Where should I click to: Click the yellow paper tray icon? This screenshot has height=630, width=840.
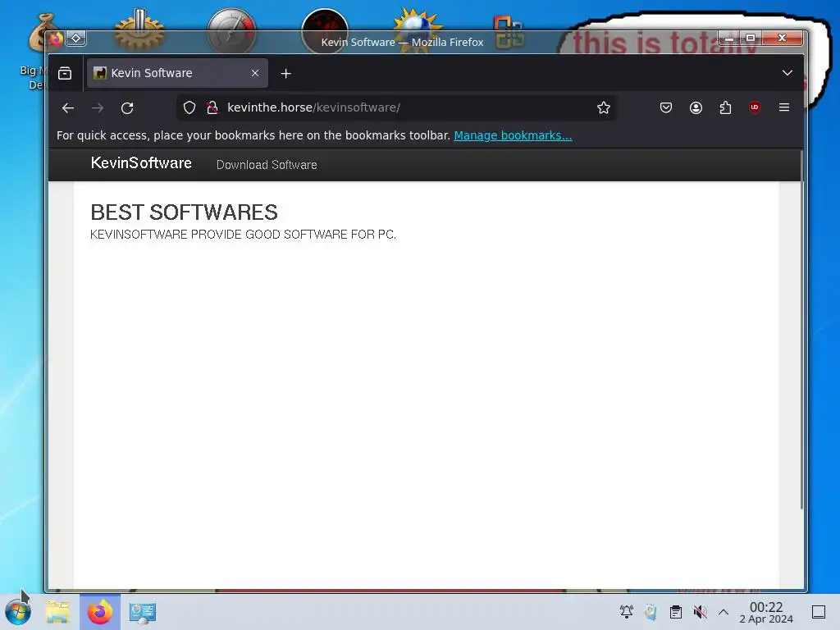point(651,611)
